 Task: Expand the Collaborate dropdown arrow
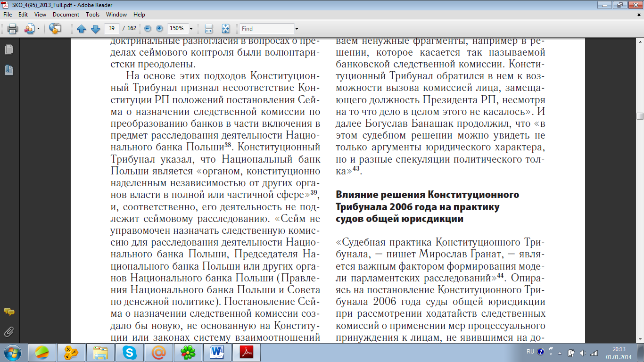click(x=38, y=29)
